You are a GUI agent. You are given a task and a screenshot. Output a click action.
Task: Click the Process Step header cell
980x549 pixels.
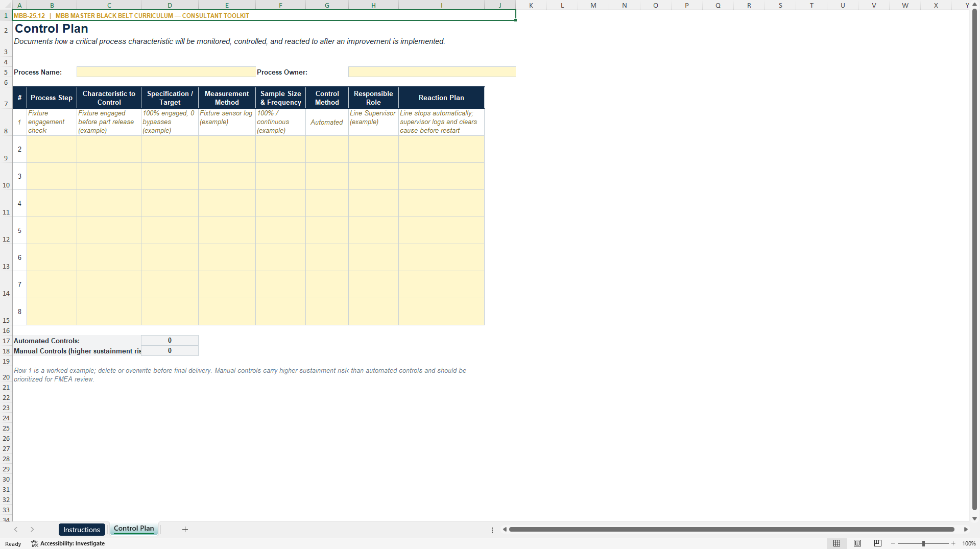coord(52,98)
